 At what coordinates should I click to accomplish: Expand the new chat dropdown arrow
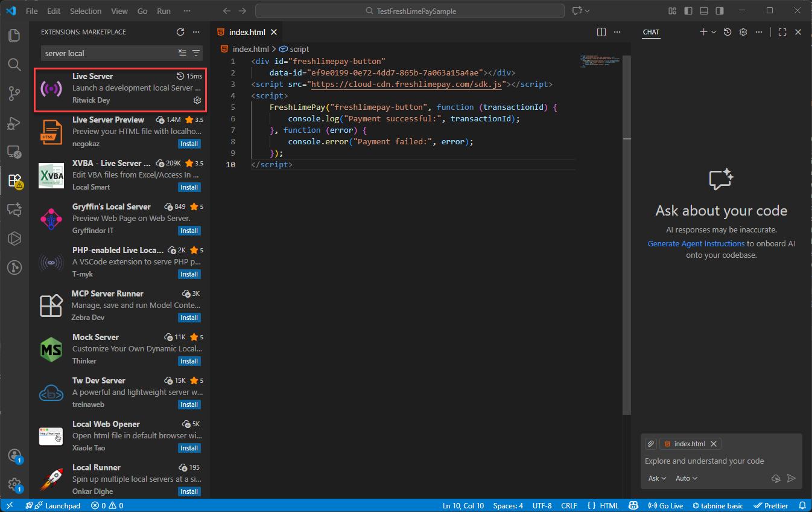714,32
